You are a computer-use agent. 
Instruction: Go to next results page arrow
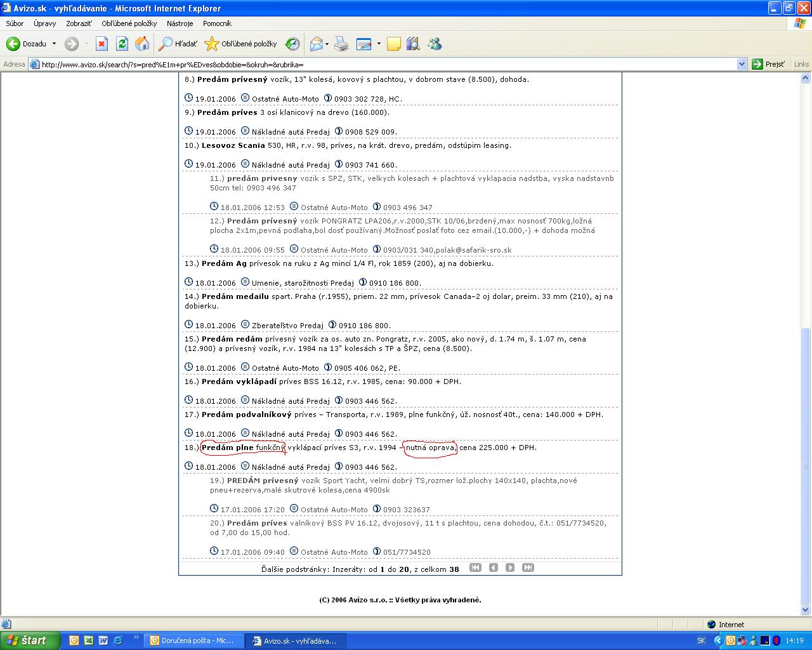[510, 567]
